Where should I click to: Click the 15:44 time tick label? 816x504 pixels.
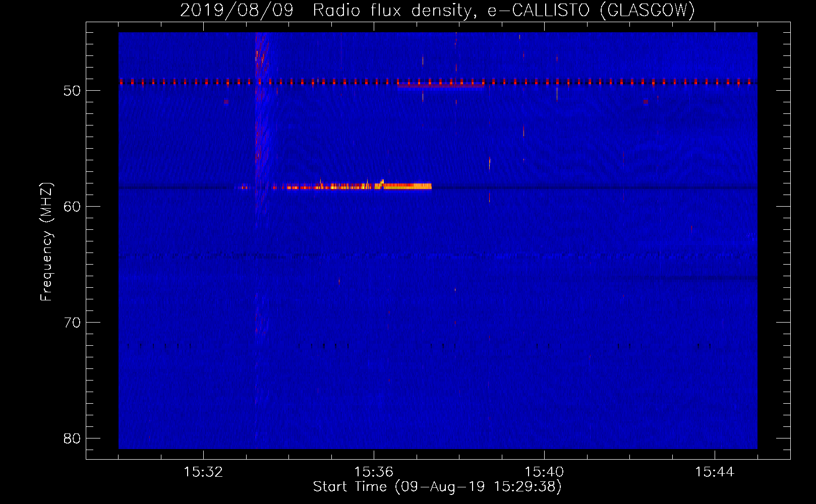coord(715,472)
